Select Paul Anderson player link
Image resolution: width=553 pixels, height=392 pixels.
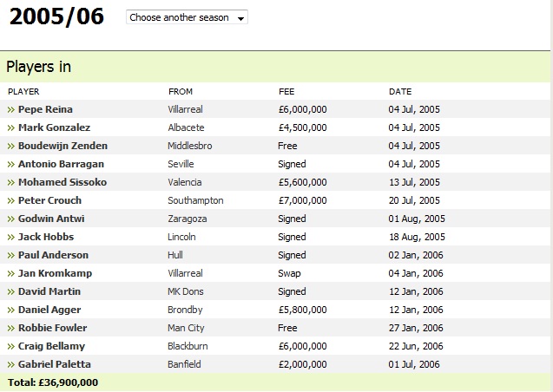53,255
